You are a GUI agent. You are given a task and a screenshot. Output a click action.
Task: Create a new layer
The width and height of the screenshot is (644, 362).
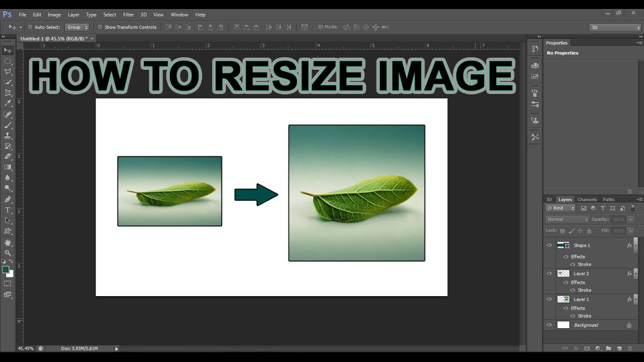619,348
